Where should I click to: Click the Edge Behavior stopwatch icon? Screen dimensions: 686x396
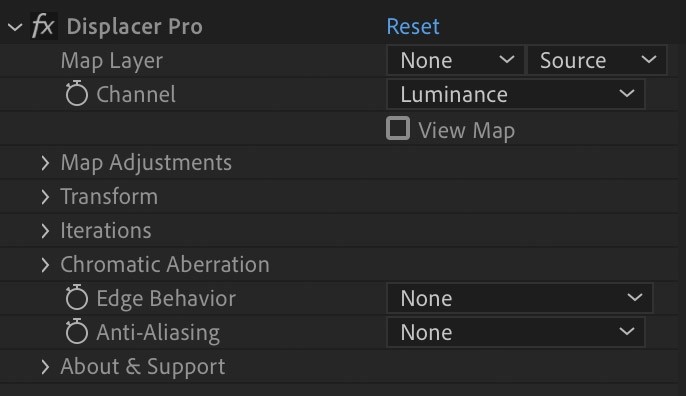click(77, 297)
